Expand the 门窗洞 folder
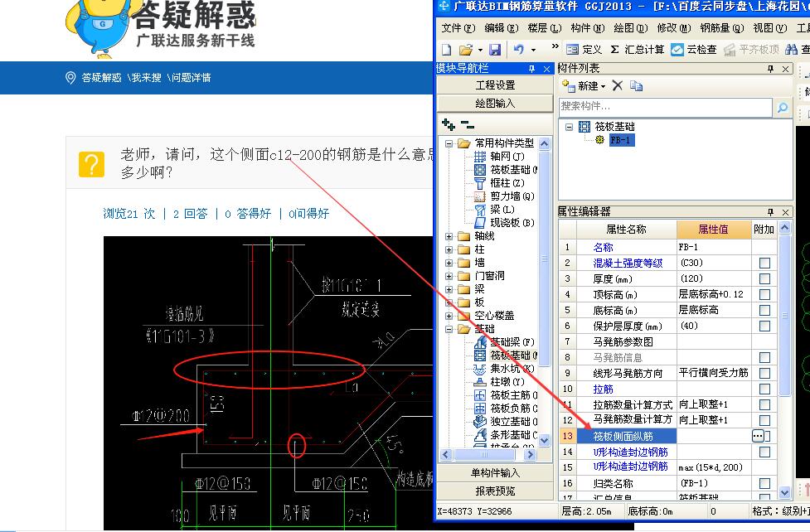810x532 pixels. point(449,276)
